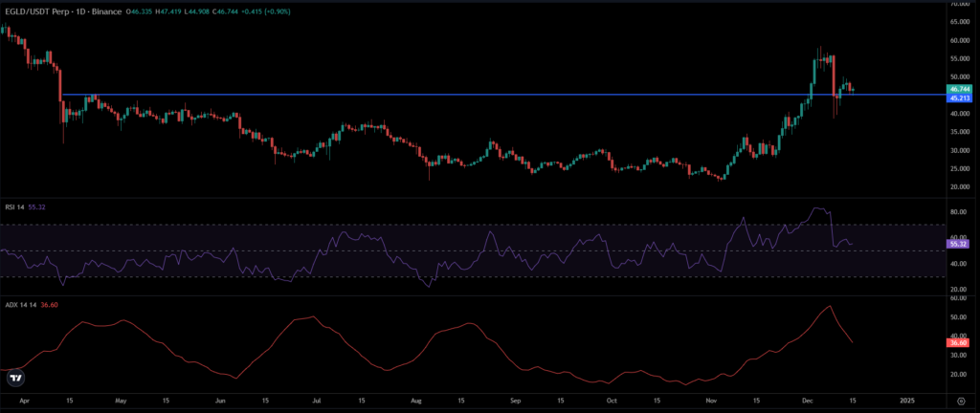Screen dimensions: 980x413
Task: Click the 50.00 ADX axis label
Action: click(x=958, y=317)
